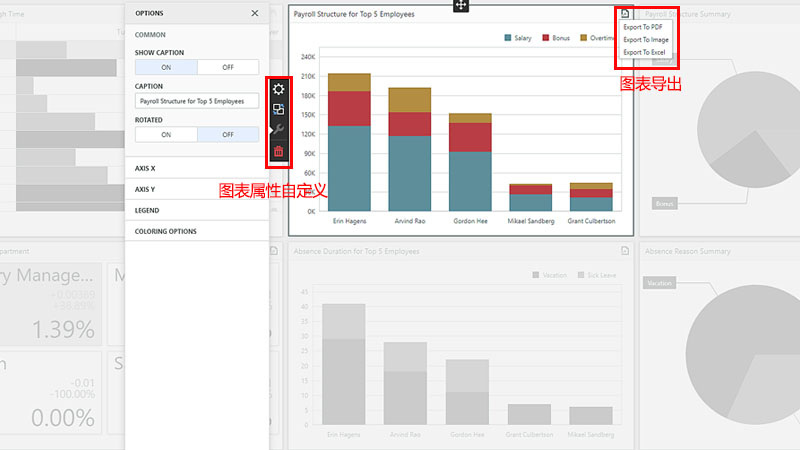
Task: Click the convert chart type icon
Action: click(x=279, y=110)
